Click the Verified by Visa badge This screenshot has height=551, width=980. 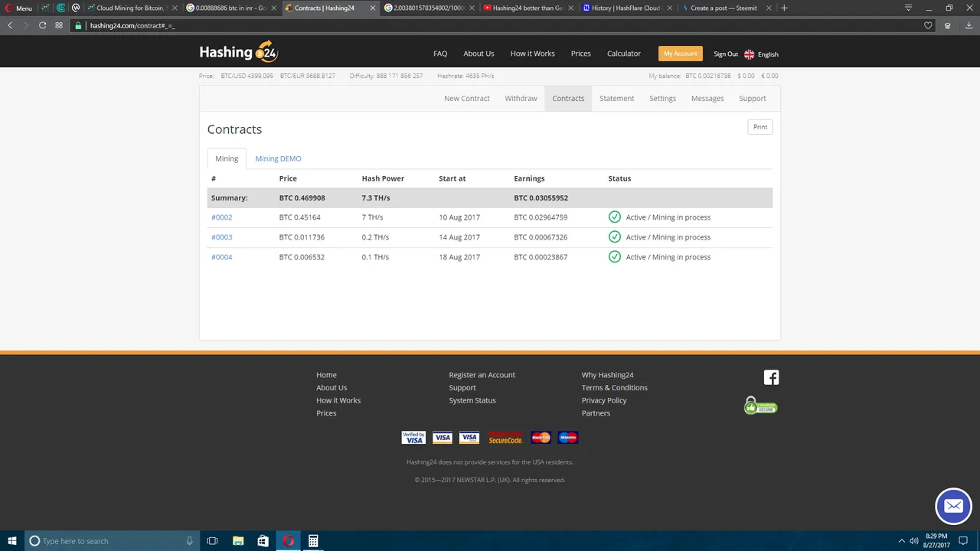tap(413, 438)
